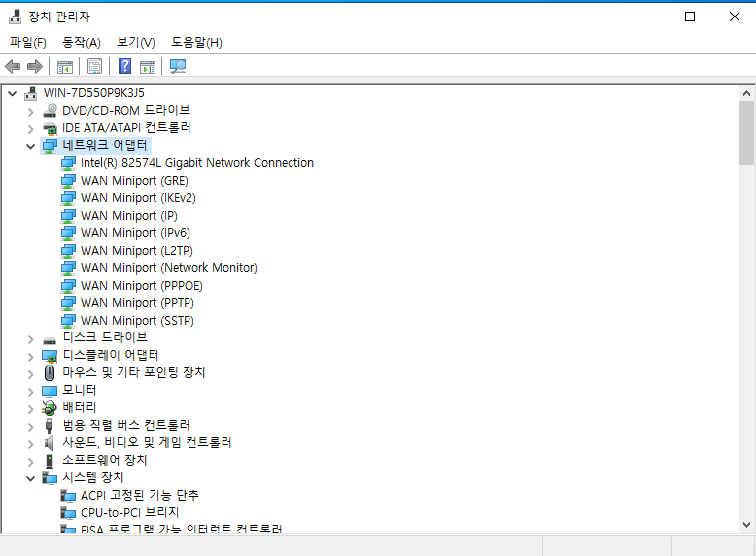Open the 도움말(H) menu

coord(196,43)
